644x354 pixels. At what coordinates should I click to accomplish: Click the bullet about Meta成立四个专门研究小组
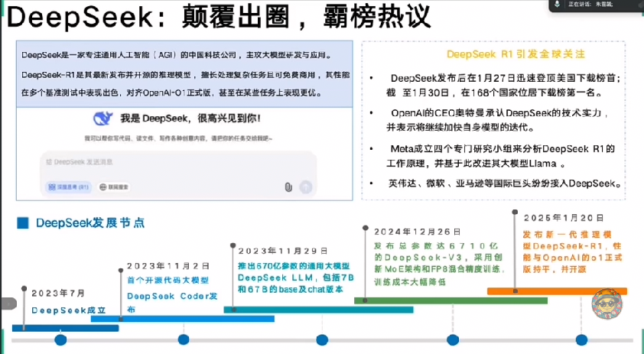[x=500, y=156]
